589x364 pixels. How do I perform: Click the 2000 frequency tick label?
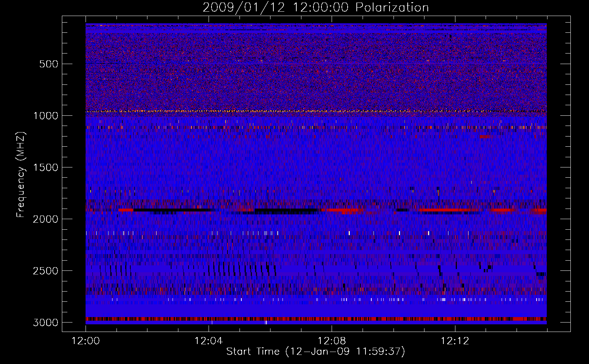[x=46, y=219]
